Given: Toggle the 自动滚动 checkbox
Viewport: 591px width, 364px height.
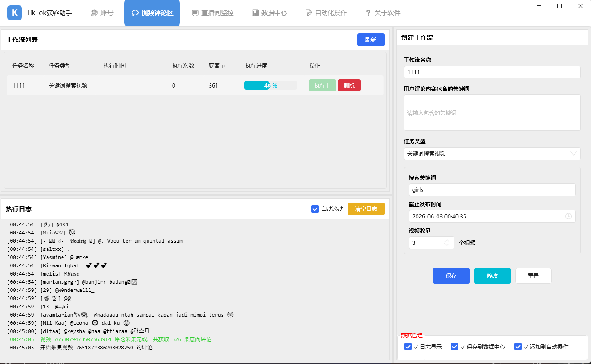Looking at the screenshot, I should click(x=315, y=209).
